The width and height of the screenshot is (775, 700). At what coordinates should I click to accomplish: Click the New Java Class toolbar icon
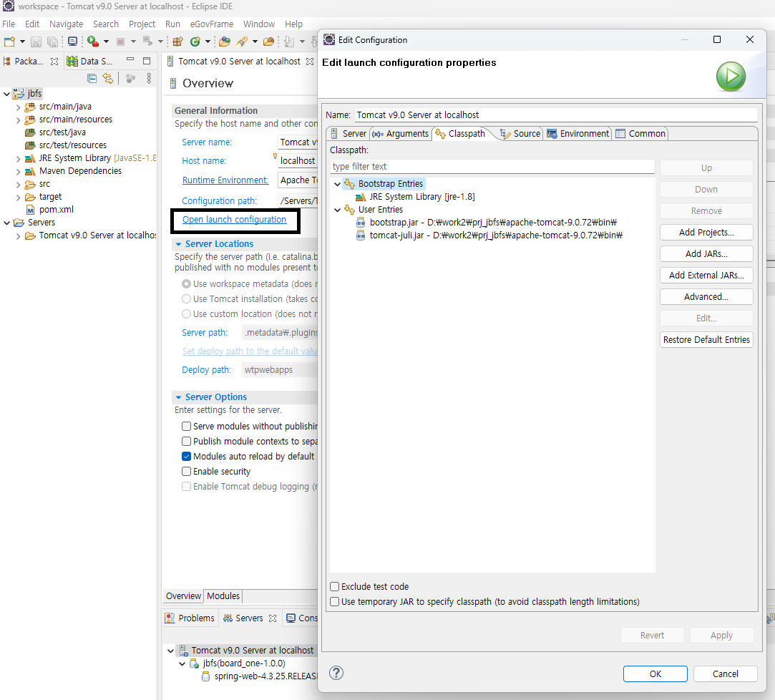click(x=195, y=42)
